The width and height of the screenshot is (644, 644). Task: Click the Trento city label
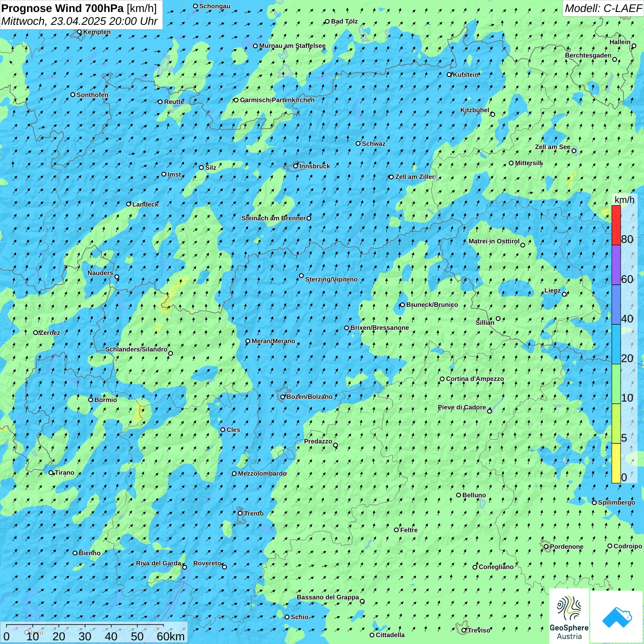tap(254, 513)
